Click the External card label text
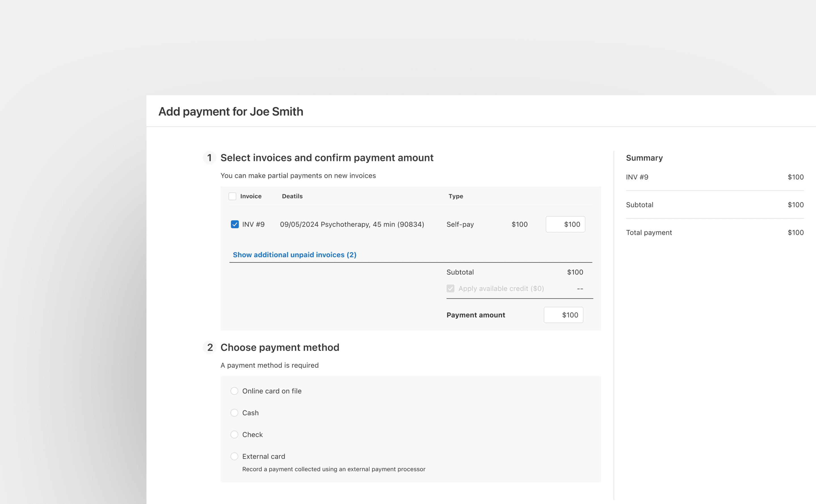The width and height of the screenshot is (816, 504). pyautogui.click(x=264, y=456)
